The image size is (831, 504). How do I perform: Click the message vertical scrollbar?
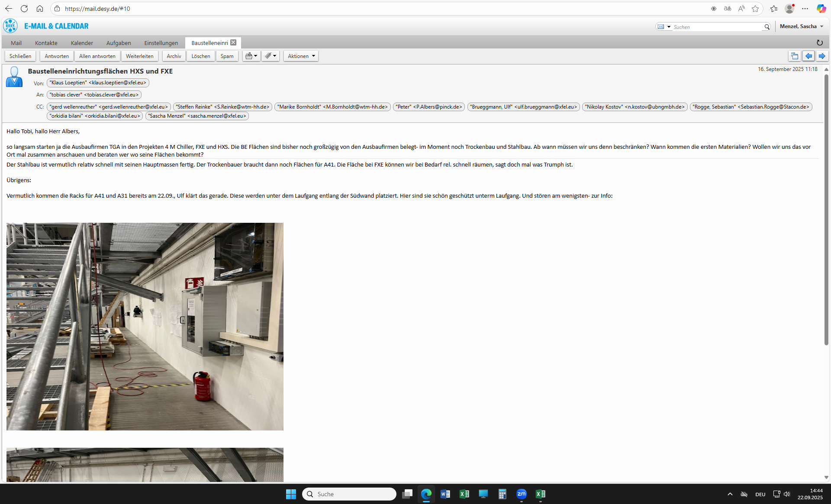pyautogui.click(x=826, y=208)
